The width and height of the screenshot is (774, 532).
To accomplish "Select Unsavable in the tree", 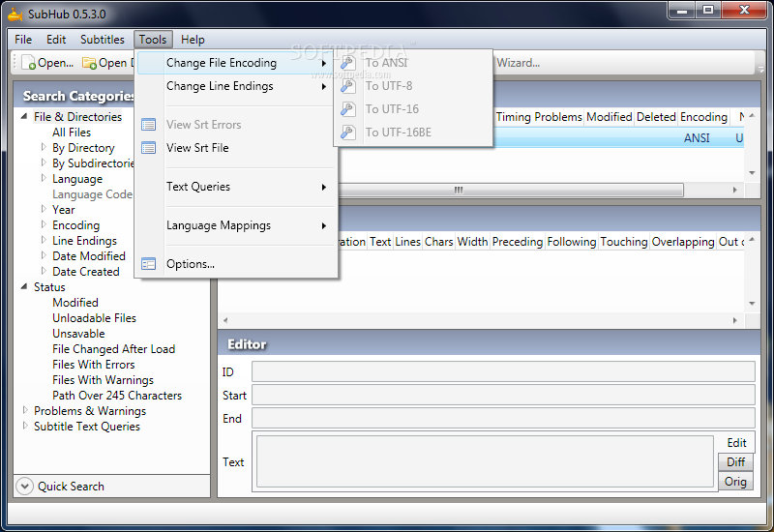I will 78,334.
